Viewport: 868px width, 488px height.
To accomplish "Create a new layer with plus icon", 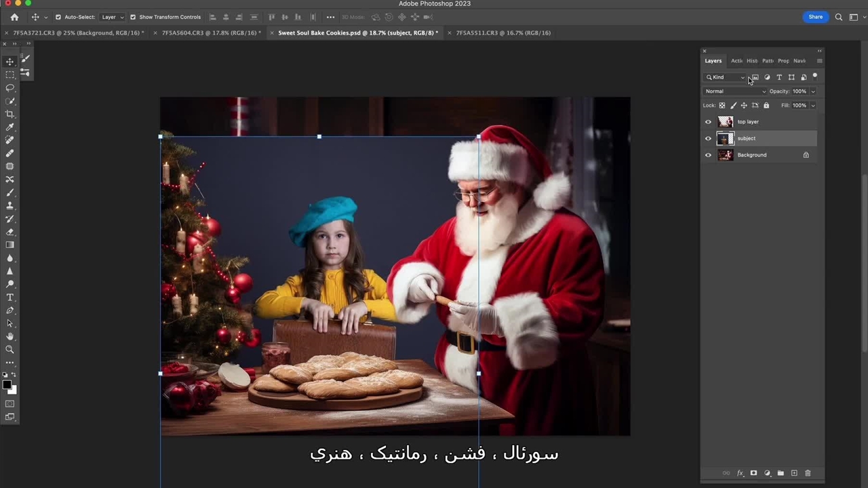I will coord(794,473).
